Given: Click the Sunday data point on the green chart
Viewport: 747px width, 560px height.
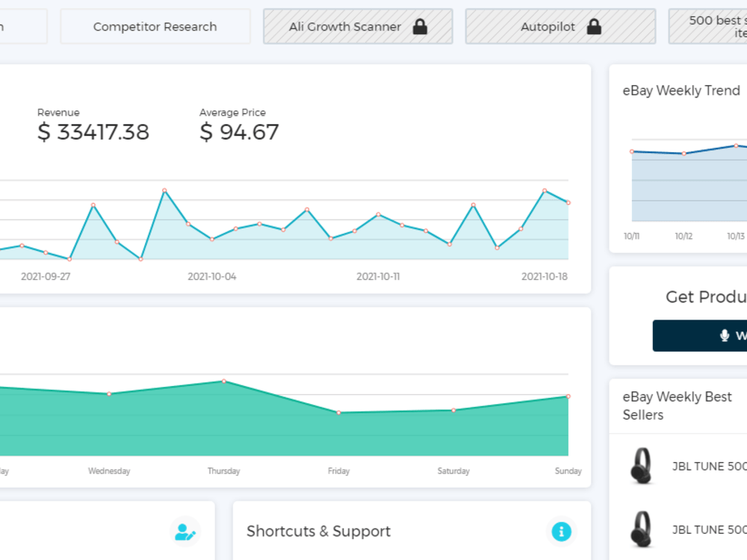Looking at the screenshot, I should pyautogui.click(x=568, y=396).
